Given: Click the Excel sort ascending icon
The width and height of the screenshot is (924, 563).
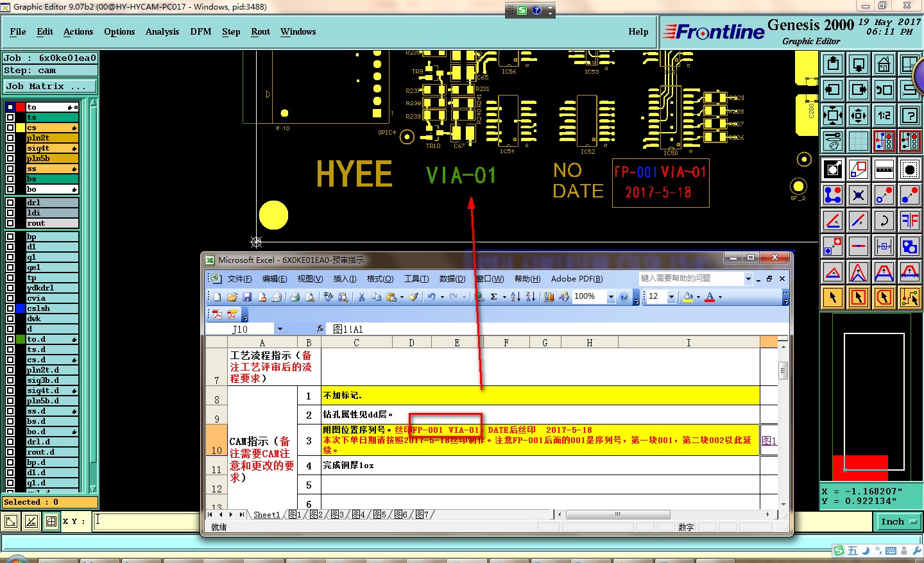Looking at the screenshot, I should point(515,297).
